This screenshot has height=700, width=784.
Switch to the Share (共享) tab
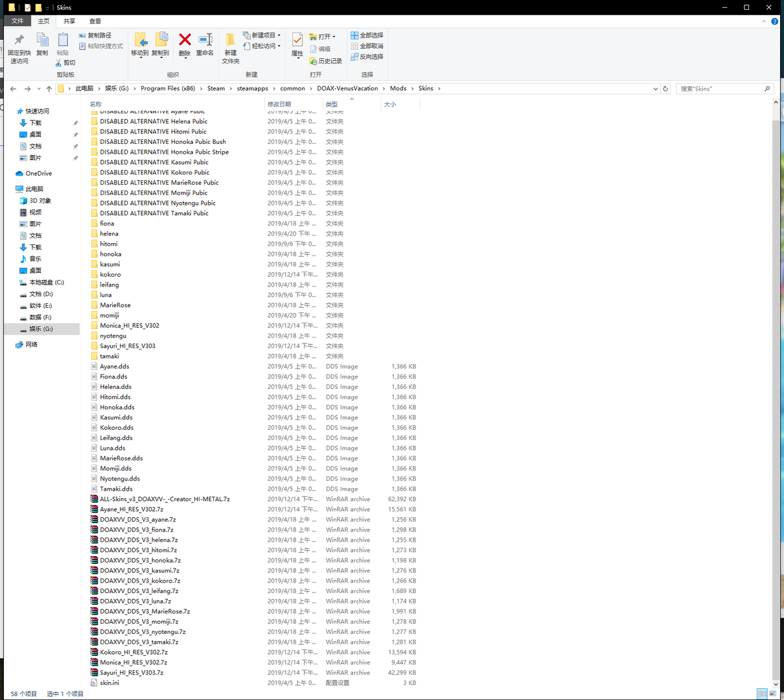coord(69,21)
